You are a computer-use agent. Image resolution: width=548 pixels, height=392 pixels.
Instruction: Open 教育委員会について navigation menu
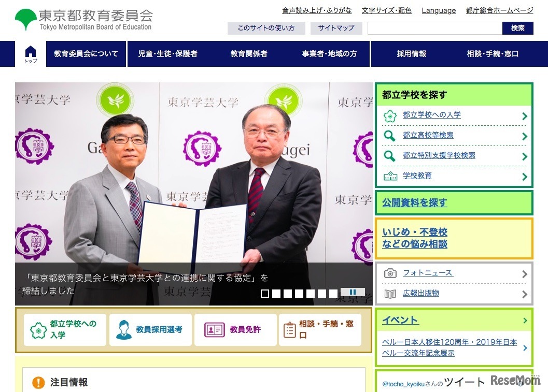[x=86, y=54]
